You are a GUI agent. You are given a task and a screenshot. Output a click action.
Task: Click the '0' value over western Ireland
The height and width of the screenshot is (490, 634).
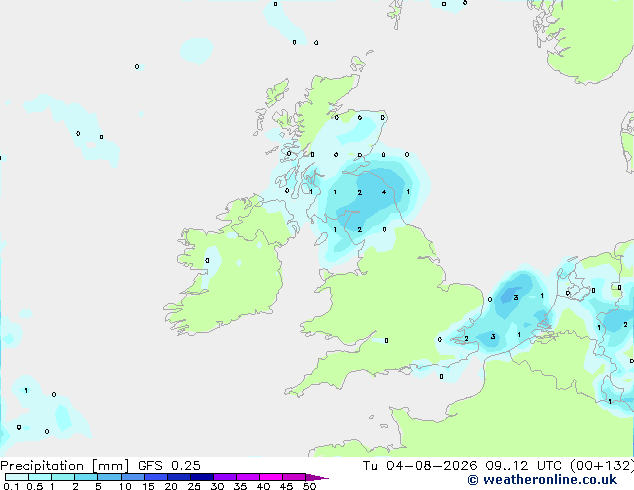(x=207, y=261)
